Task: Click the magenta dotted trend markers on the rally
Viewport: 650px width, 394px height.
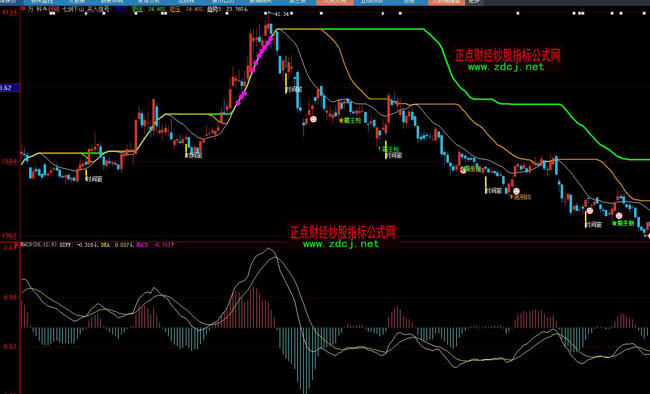Action: click(x=255, y=69)
